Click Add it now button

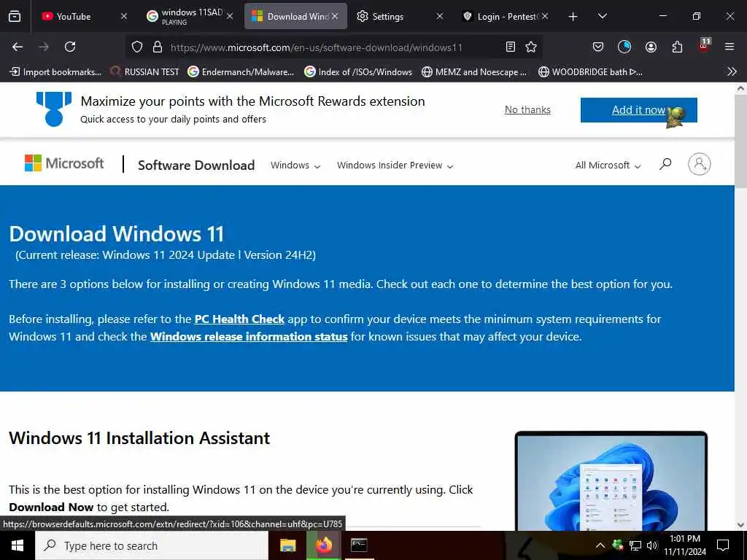638,110
